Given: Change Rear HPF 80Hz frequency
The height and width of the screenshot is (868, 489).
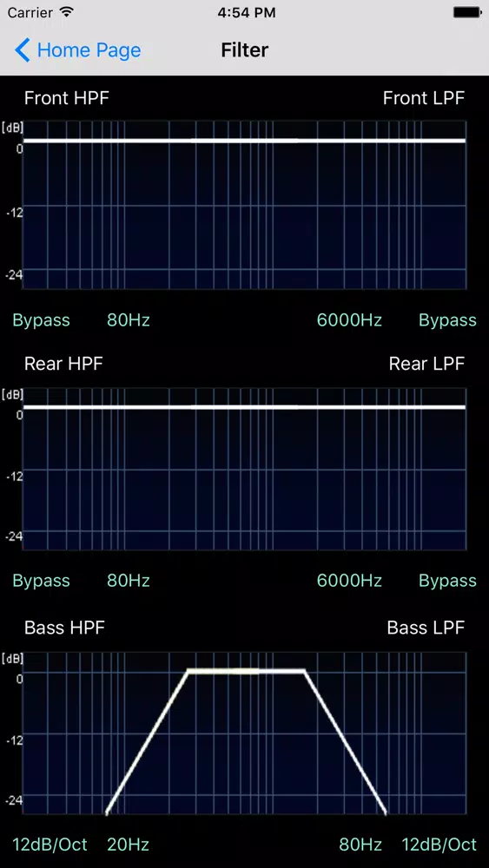Looking at the screenshot, I should [x=129, y=581].
